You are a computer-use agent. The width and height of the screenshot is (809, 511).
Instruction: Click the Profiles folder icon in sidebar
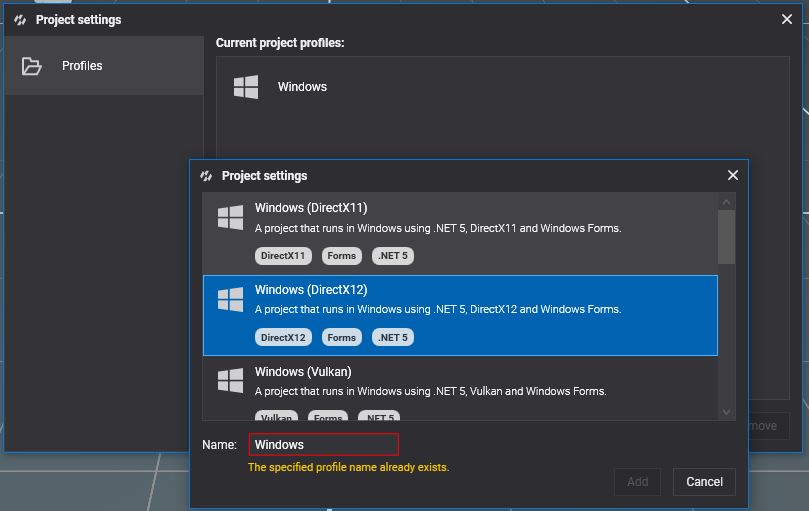(32, 66)
